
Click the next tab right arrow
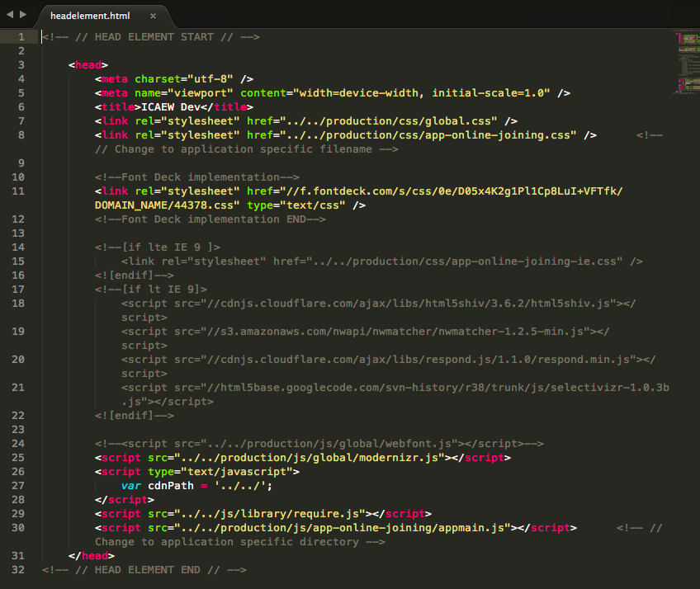coord(23,15)
